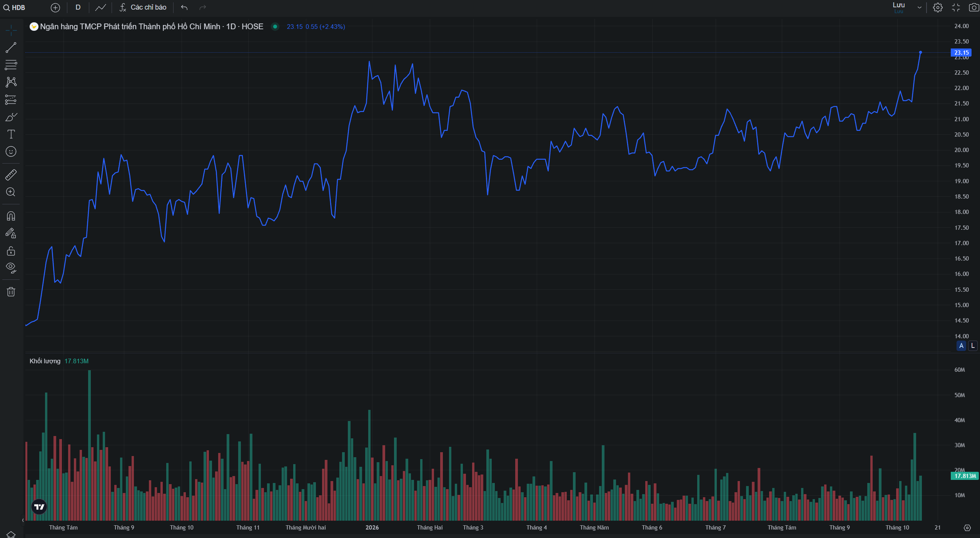Select the ruler measure tool

[11, 175]
